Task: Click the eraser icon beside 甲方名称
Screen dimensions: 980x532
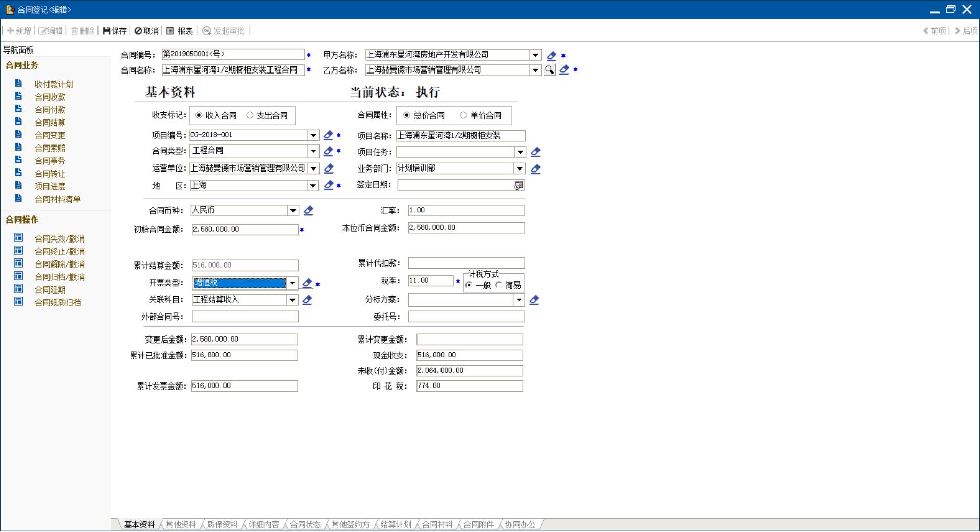Action: coord(551,55)
